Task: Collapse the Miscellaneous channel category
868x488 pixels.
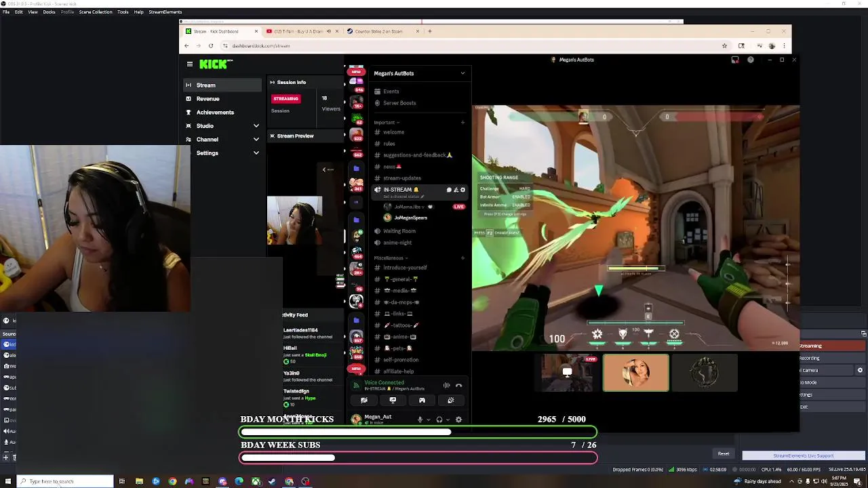Action: [391, 258]
